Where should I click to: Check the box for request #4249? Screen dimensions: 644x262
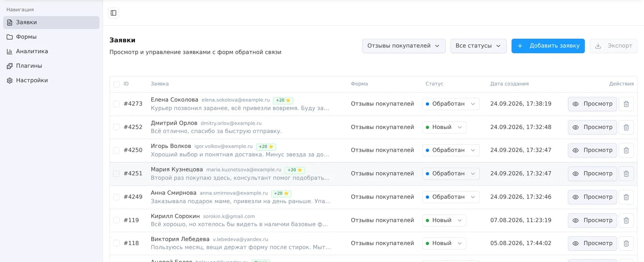pos(116,197)
